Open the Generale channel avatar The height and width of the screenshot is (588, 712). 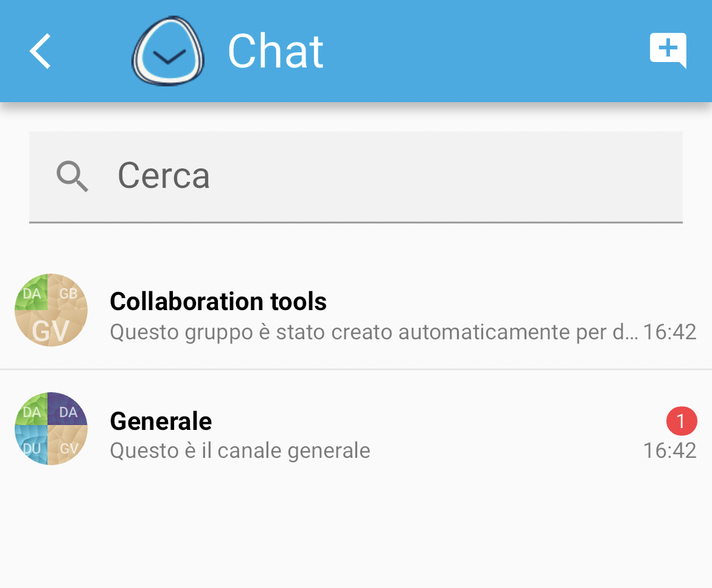coord(51,429)
